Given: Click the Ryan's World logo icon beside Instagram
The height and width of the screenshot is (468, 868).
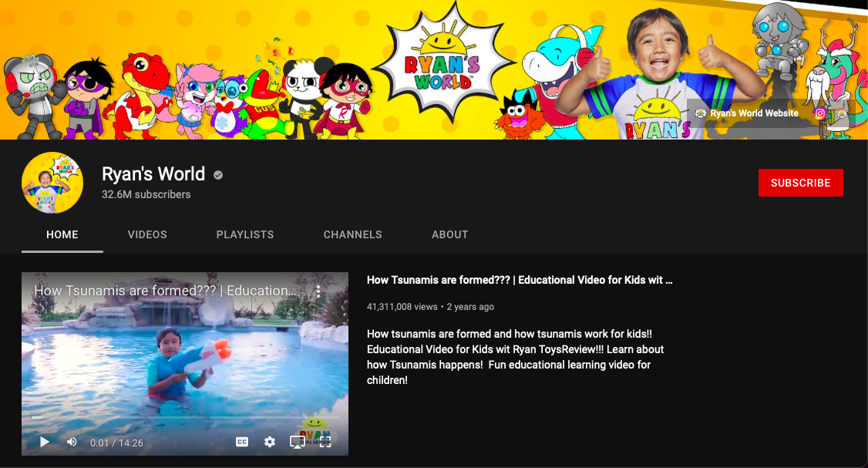Looking at the screenshot, I should (842, 113).
